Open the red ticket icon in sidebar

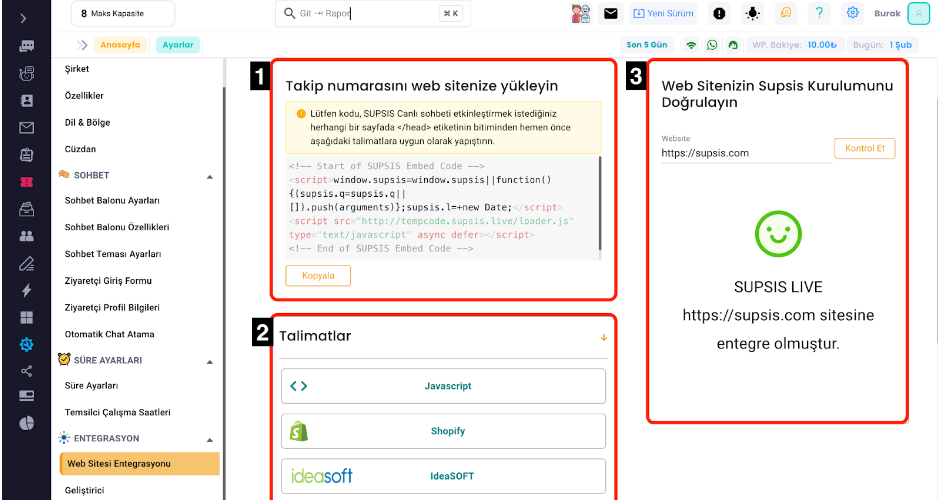tap(26, 182)
